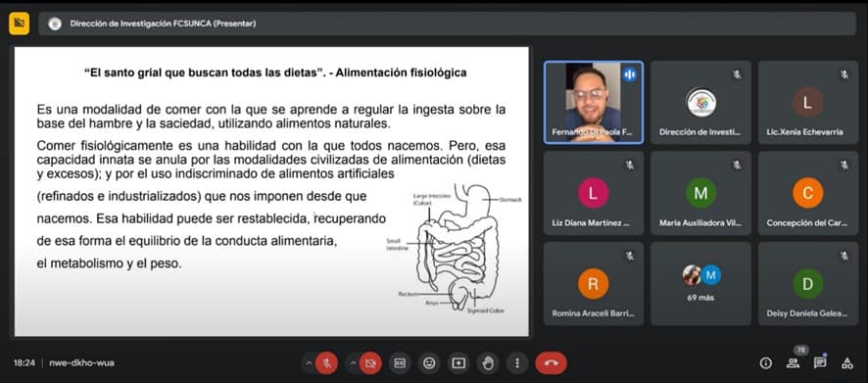
Task: Click the yellow presentation-off icon top left
Action: (20, 24)
